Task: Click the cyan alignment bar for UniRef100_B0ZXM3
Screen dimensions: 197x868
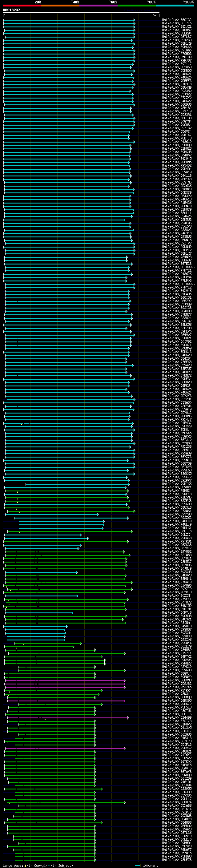Action: coord(42,572)
